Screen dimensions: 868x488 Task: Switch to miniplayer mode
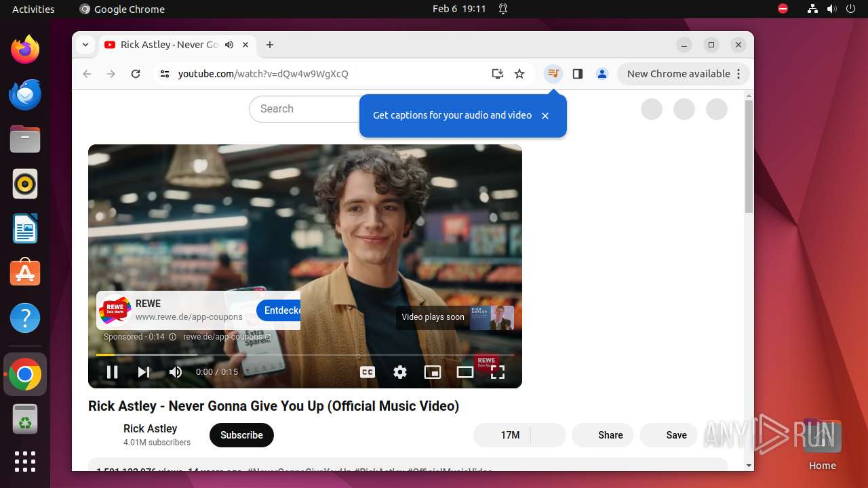(x=433, y=372)
